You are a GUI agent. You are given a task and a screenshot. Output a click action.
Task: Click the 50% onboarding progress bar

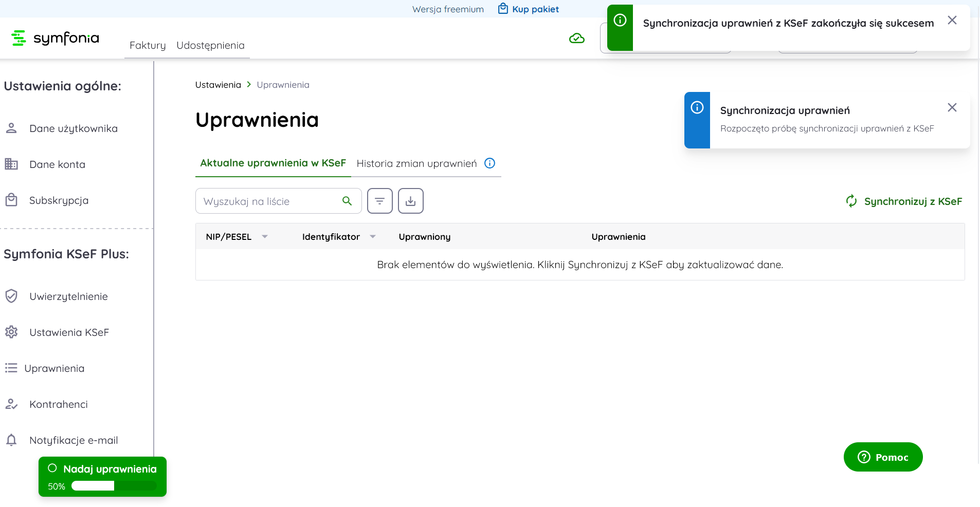pos(114,486)
